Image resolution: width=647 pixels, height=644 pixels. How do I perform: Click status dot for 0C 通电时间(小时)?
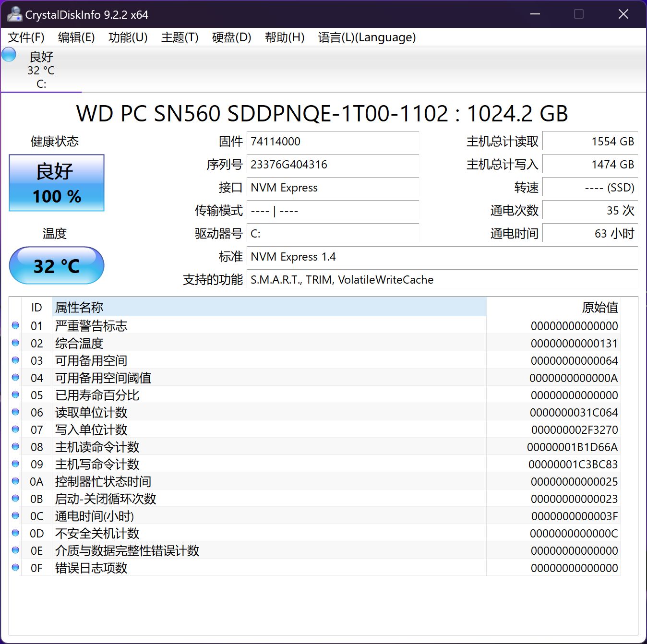15,515
